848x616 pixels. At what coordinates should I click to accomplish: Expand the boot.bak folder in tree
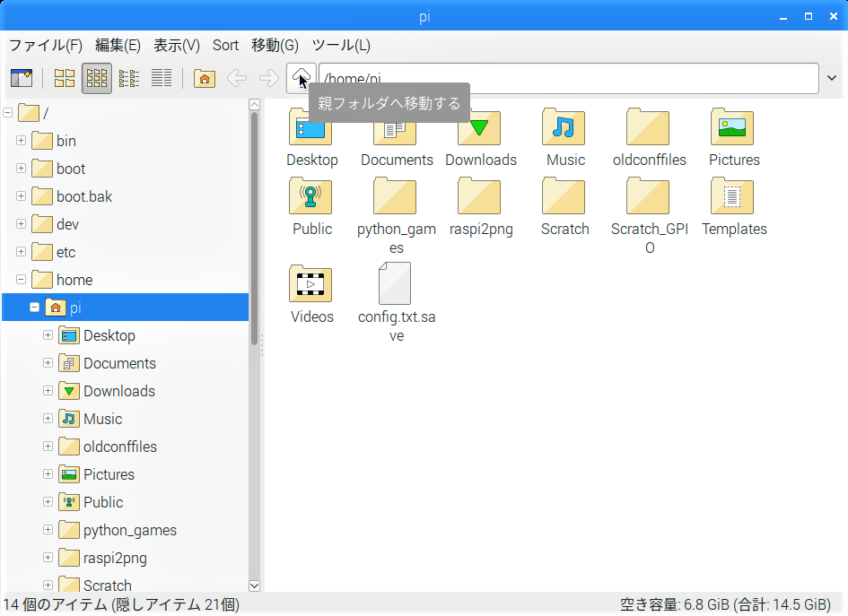point(22,196)
